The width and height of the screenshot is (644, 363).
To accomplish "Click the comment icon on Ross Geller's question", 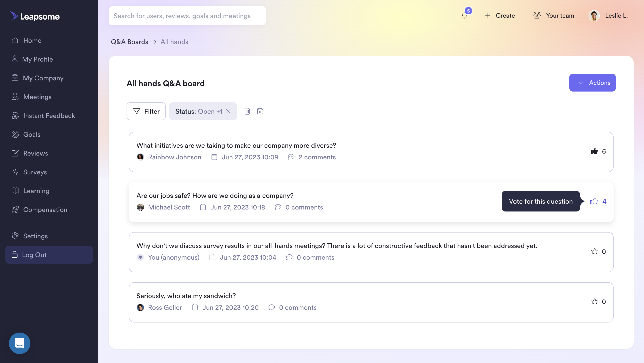I will pos(271,307).
